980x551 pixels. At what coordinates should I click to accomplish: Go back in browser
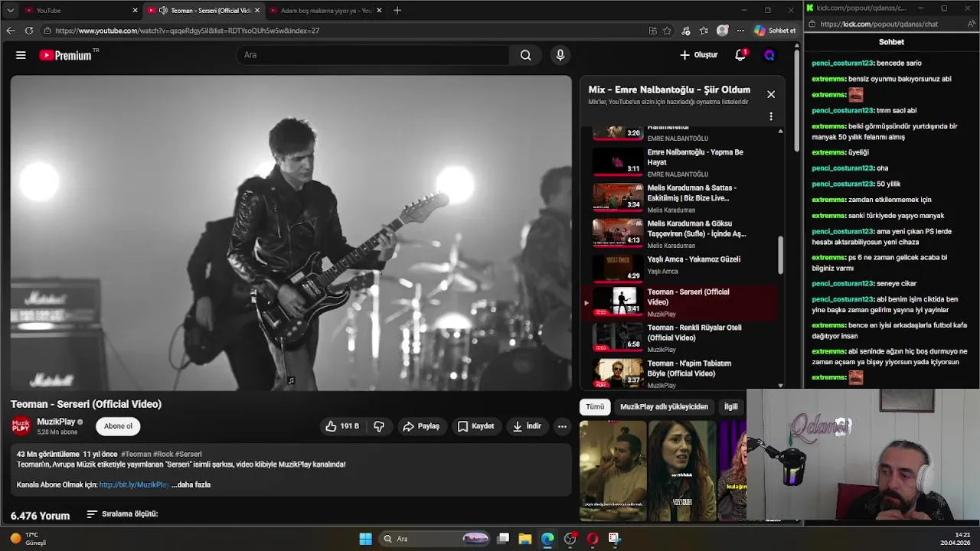pyautogui.click(x=10, y=31)
